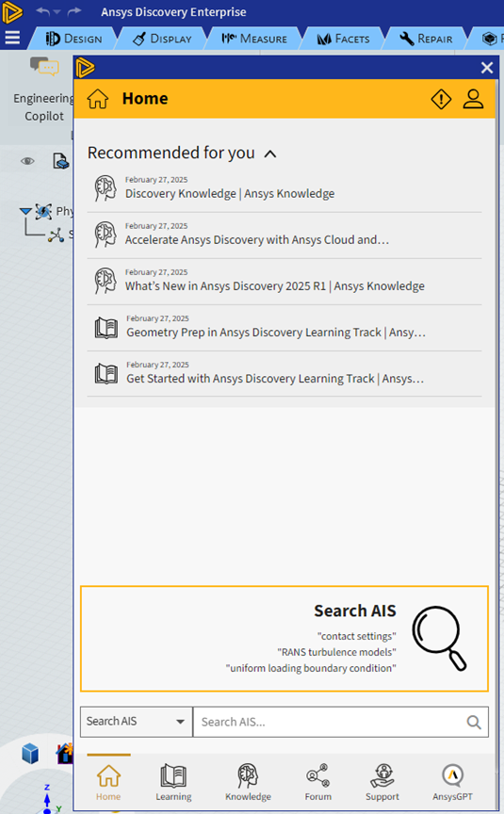The width and height of the screenshot is (504, 814).
Task: Click the brain icon beside What's New entry
Action: pyautogui.click(x=106, y=281)
